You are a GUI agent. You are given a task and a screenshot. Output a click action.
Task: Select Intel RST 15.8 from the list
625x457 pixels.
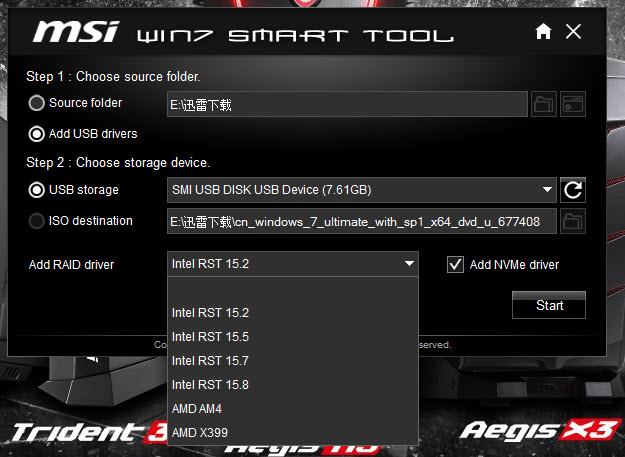point(293,384)
